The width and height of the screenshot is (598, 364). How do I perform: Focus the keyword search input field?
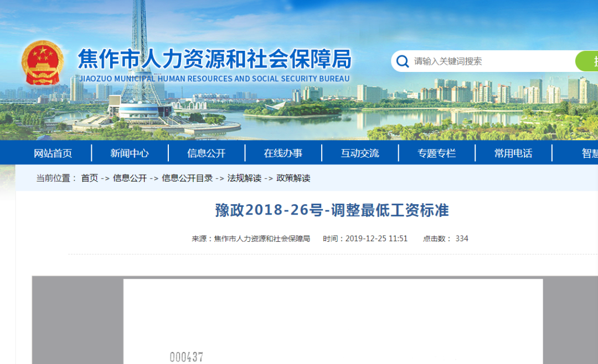click(x=487, y=61)
